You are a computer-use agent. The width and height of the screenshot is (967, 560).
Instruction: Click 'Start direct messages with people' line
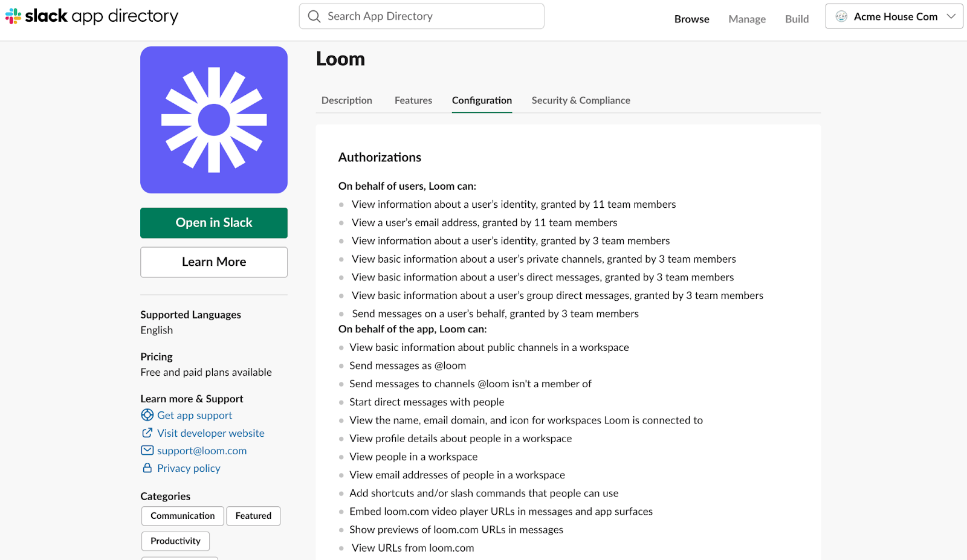pyautogui.click(x=427, y=402)
